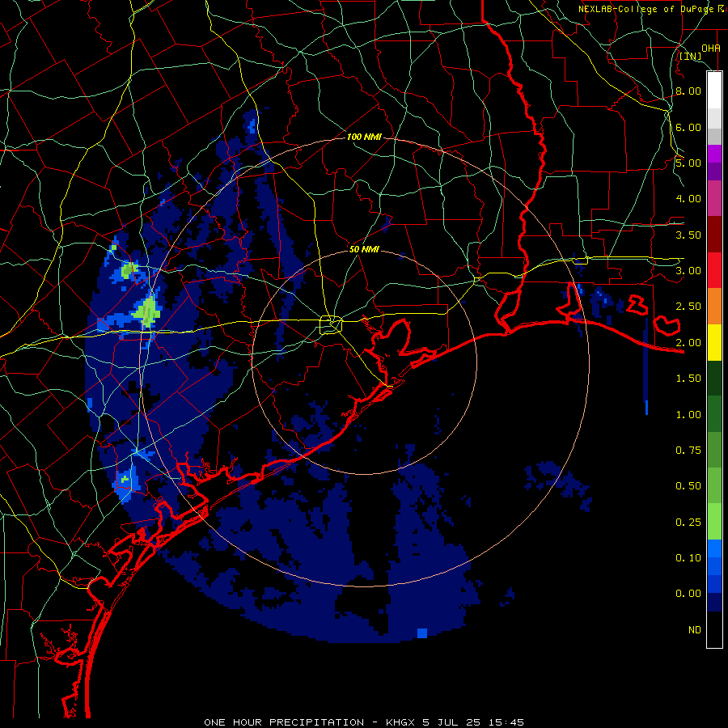Select the black ND legend block

714,629
